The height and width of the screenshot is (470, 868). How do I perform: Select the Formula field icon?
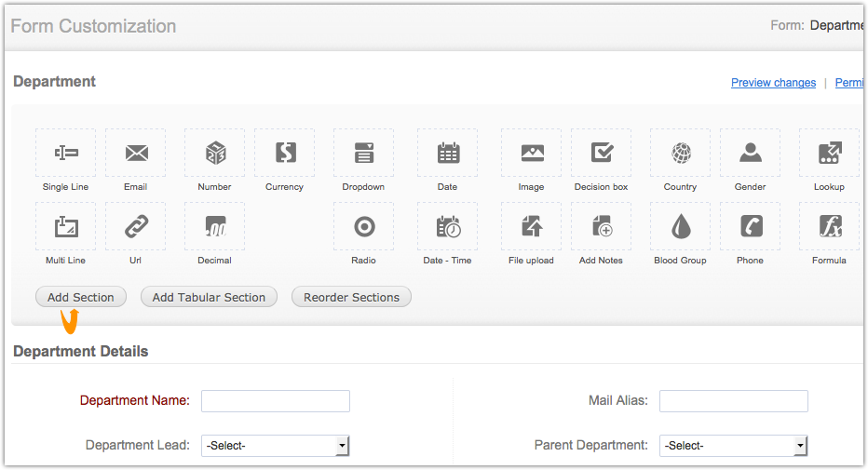pos(829,226)
